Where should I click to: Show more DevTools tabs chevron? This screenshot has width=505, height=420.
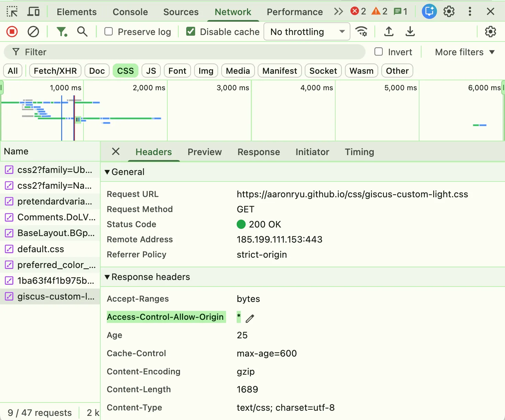pyautogui.click(x=338, y=12)
